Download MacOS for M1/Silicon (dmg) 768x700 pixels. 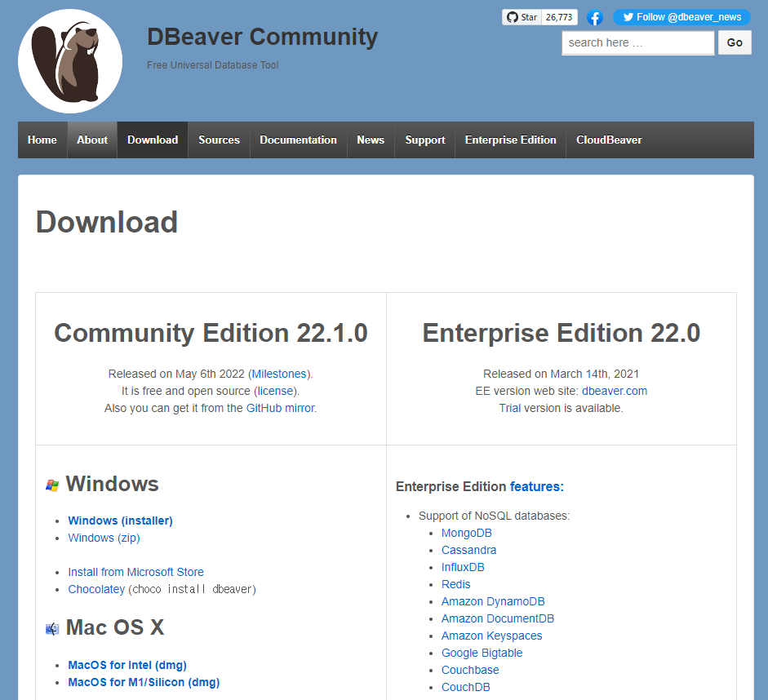tap(144, 682)
